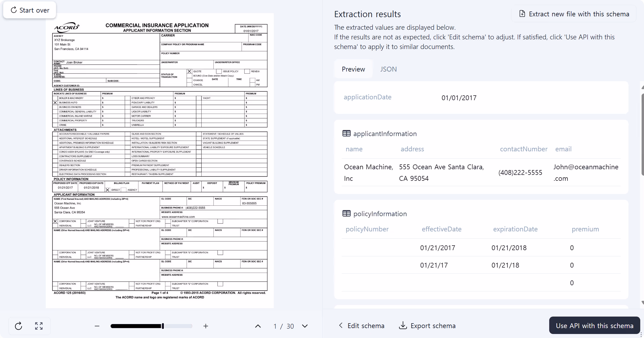Click the back chevron next to Edit schema
644x338 pixels.
[341, 325]
